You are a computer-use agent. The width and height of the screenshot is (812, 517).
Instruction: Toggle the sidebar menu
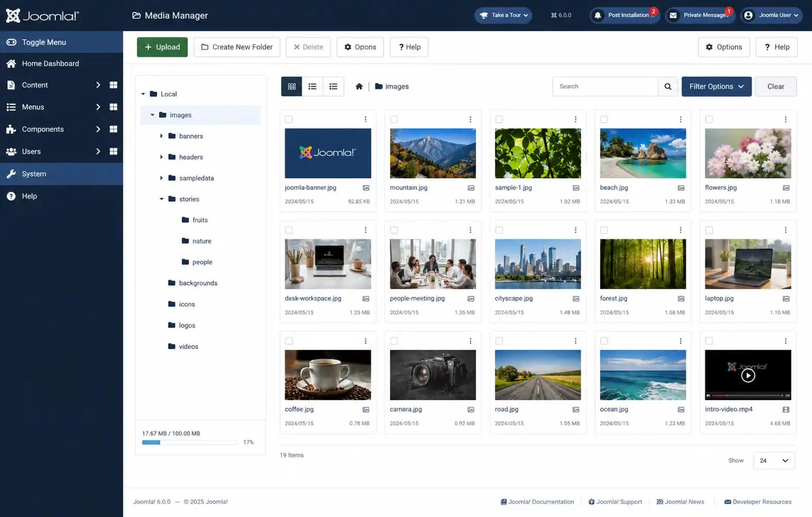61,42
